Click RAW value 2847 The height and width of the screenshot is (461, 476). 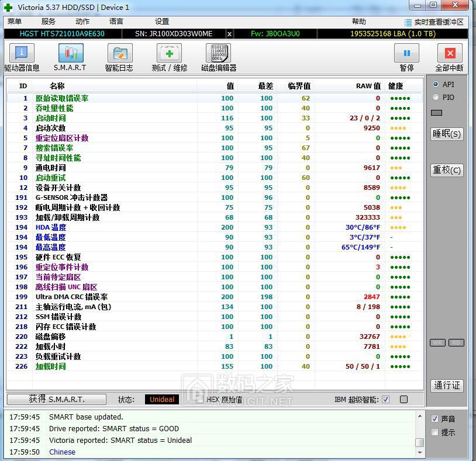371,297
